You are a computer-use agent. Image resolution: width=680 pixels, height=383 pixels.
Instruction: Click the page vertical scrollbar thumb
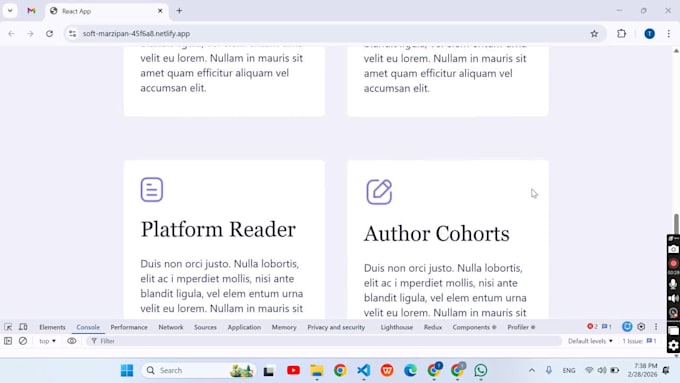click(x=676, y=224)
